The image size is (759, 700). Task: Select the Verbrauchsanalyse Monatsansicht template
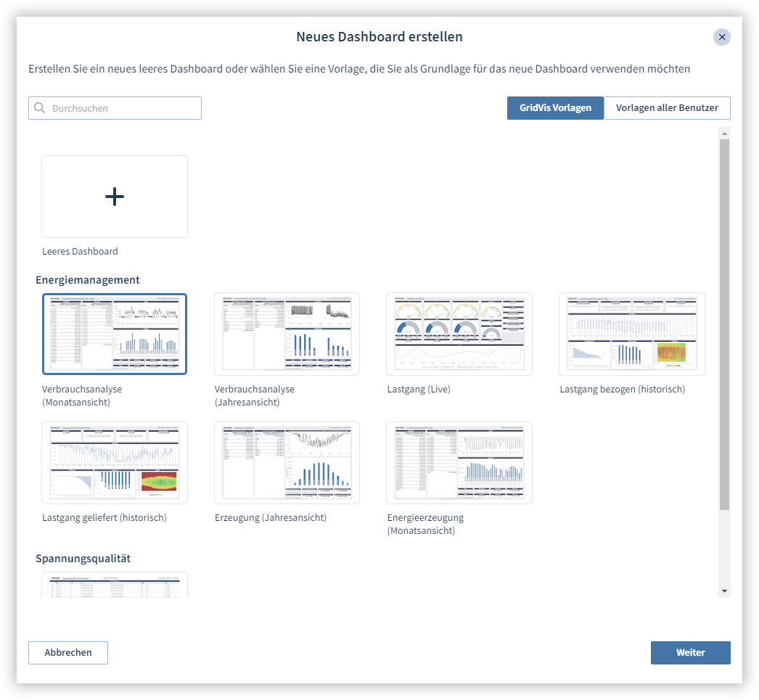114,334
